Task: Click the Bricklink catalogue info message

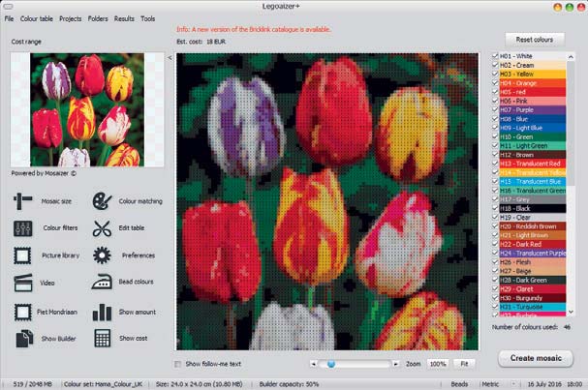Action: click(x=254, y=29)
